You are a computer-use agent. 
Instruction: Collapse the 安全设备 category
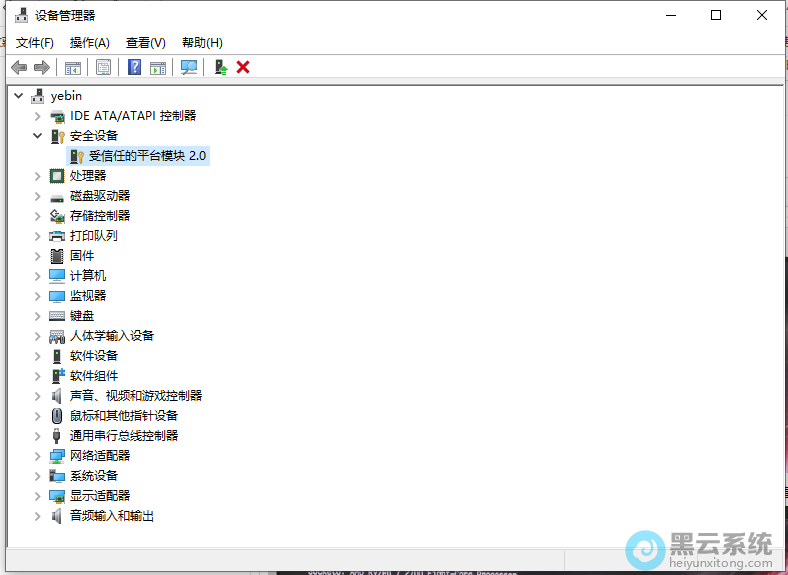(x=38, y=136)
